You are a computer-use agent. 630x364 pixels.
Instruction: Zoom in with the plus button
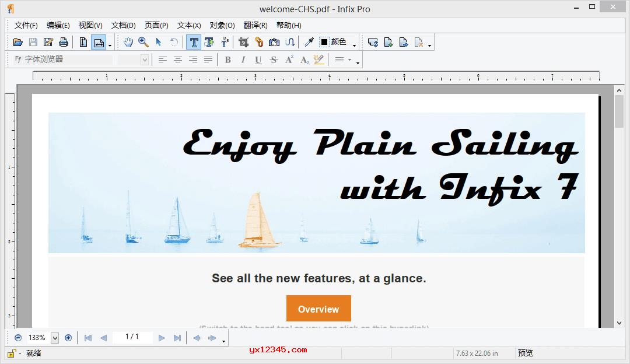(x=68, y=338)
